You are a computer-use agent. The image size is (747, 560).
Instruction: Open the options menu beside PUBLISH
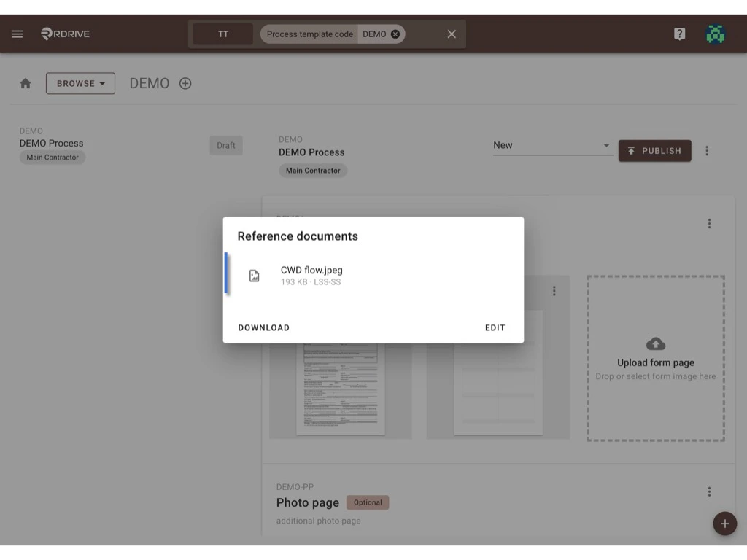click(x=707, y=150)
